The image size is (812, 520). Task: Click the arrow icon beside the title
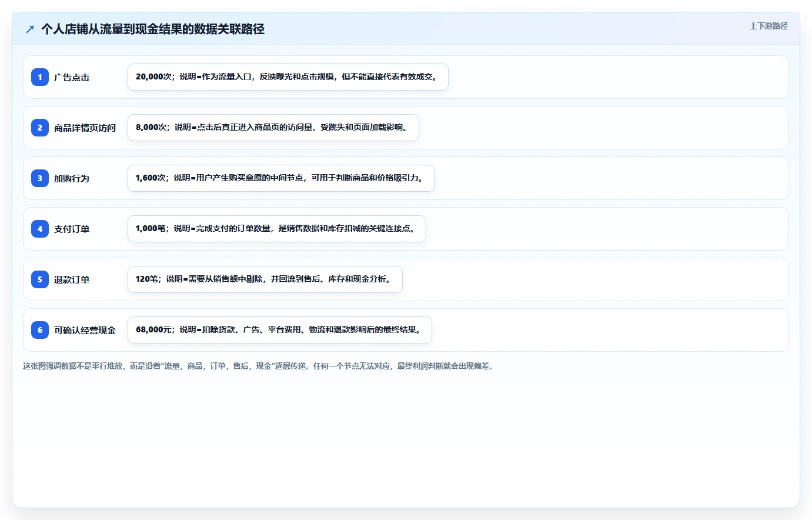tap(30, 29)
